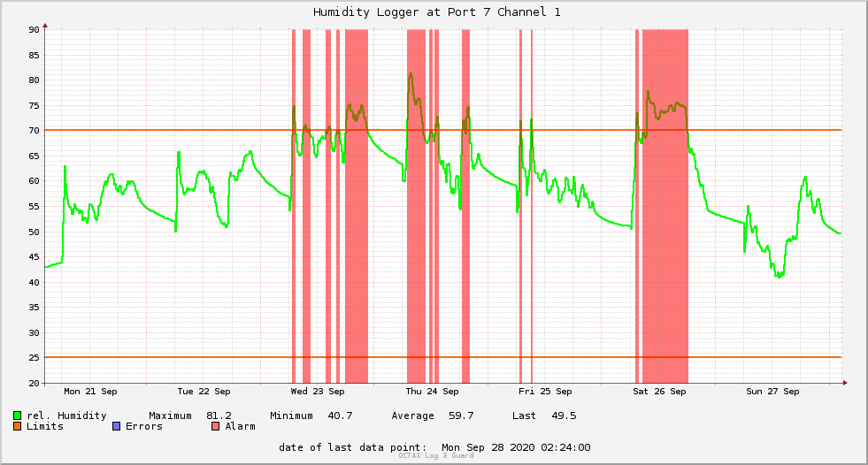
Task: Click the 'Average' label
Action: pos(412,415)
